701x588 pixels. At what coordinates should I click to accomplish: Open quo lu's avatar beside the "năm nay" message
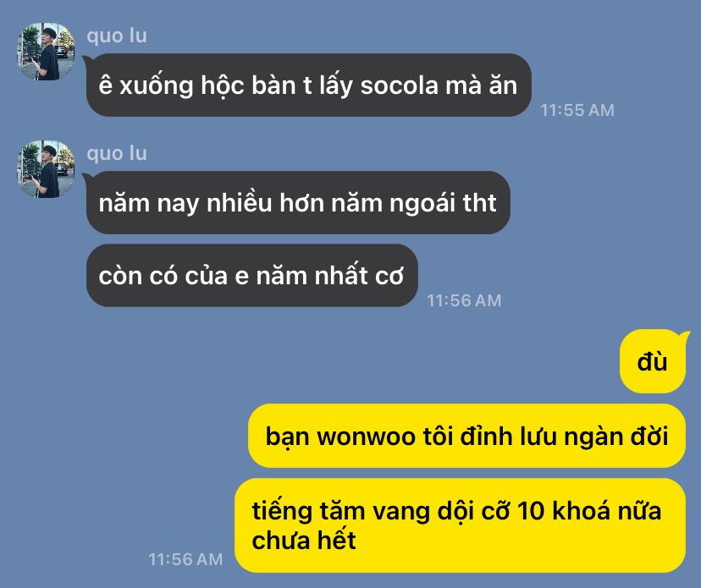tap(46, 169)
